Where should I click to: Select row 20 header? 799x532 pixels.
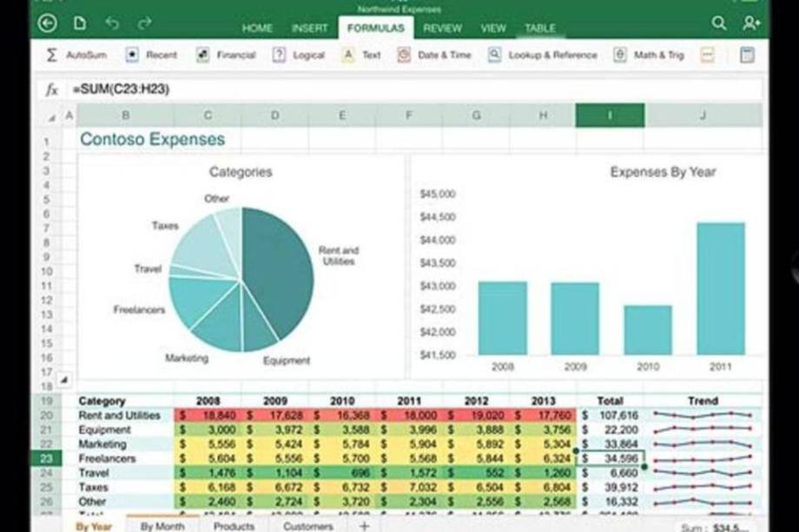point(46,416)
